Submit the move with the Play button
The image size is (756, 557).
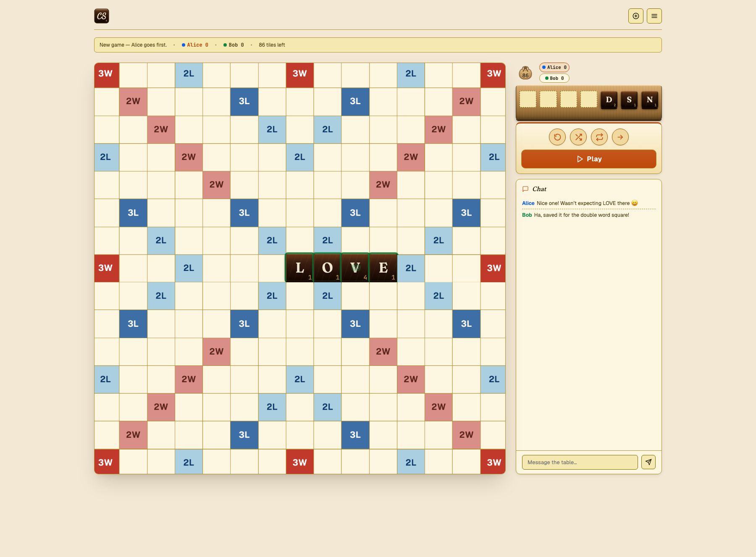[x=589, y=159]
